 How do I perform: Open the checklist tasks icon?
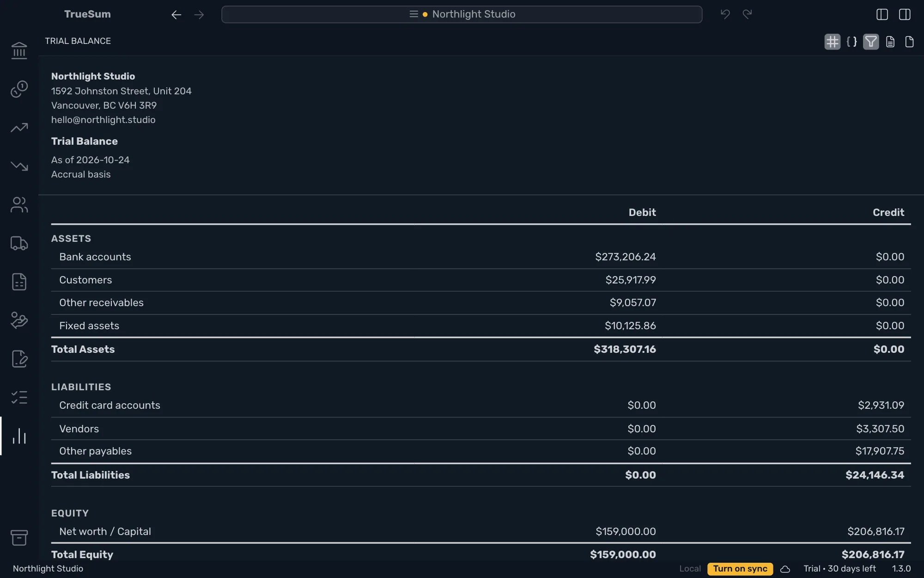click(x=19, y=397)
